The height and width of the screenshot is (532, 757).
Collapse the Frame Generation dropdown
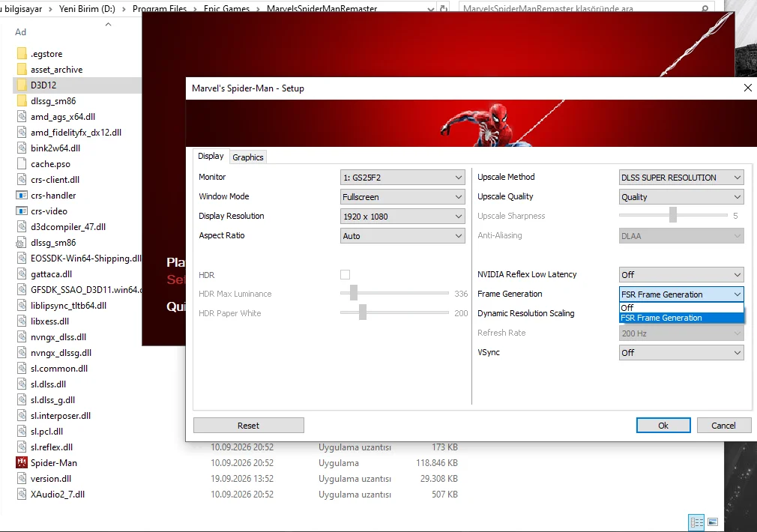pos(681,294)
